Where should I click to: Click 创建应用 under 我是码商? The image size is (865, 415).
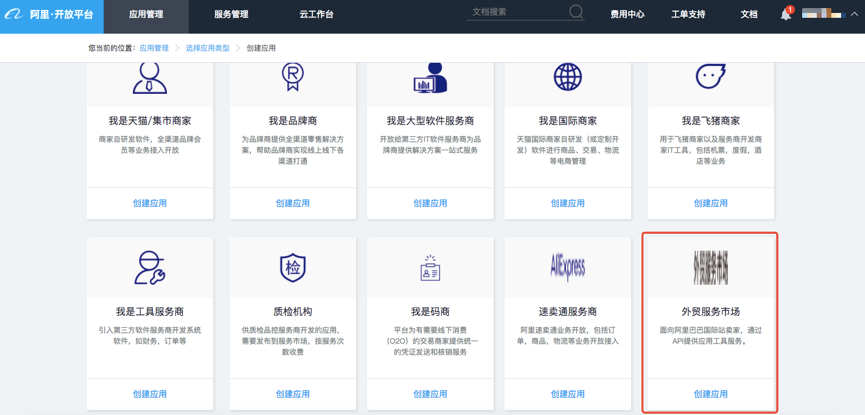click(x=430, y=394)
